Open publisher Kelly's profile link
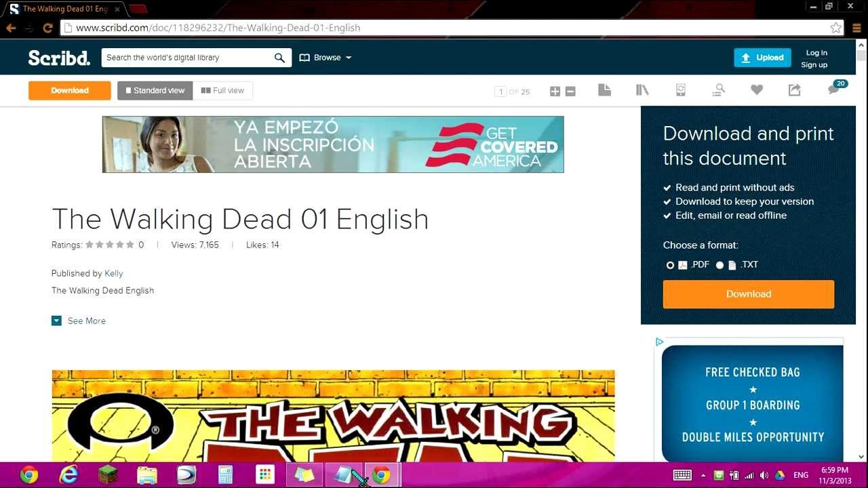The width and height of the screenshot is (868, 488). click(x=114, y=273)
